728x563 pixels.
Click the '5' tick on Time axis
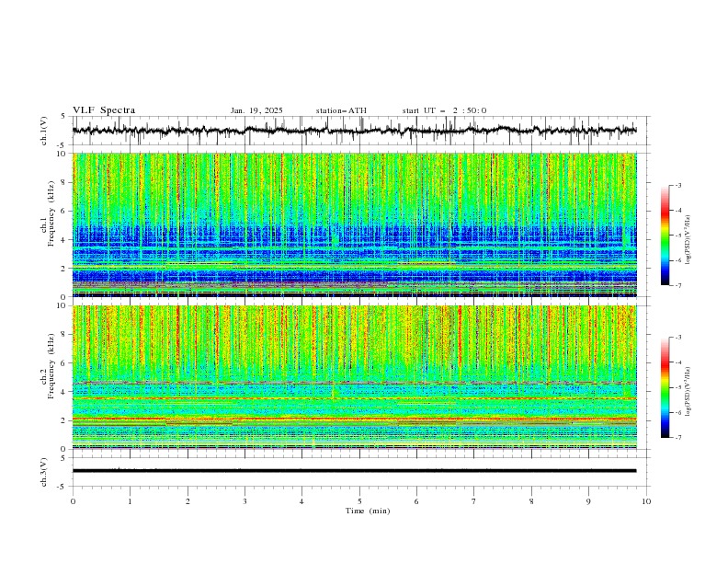pyautogui.click(x=359, y=501)
